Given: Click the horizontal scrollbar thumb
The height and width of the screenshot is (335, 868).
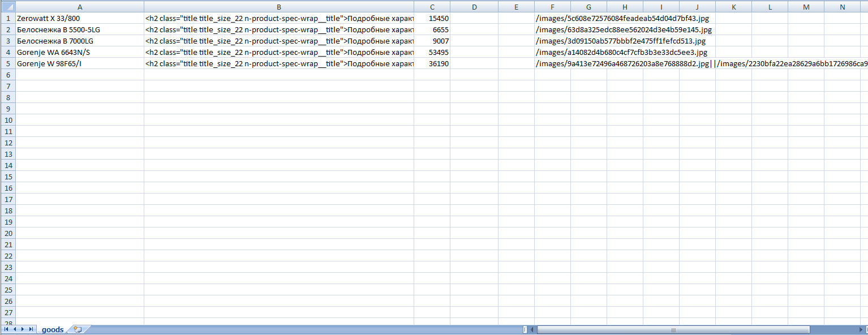Looking at the screenshot, I should [x=673, y=329].
